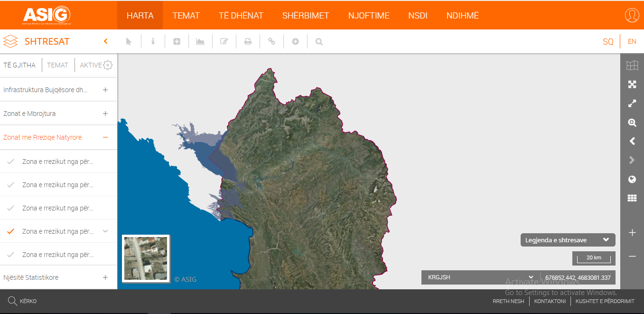Expand Njësitë Statistikore group
The width and height of the screenshot is (644, 314).
(105, 277)
